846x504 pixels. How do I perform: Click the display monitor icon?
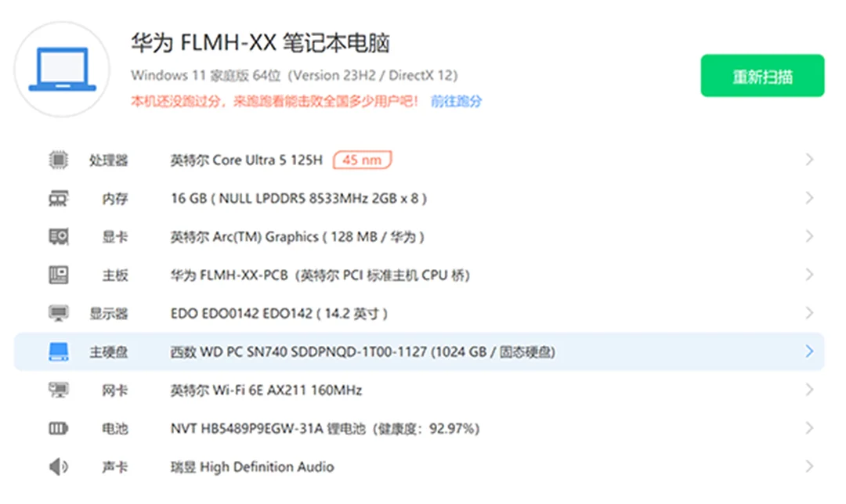point(59,314)
